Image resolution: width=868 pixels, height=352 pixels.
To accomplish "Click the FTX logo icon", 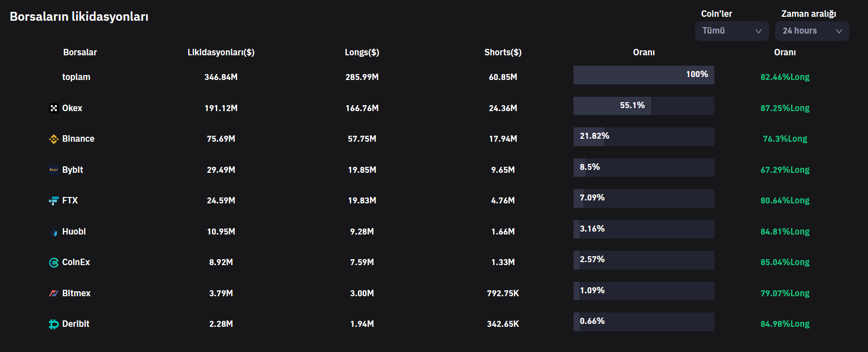I will pyautogui.click(x=54, y=201).
